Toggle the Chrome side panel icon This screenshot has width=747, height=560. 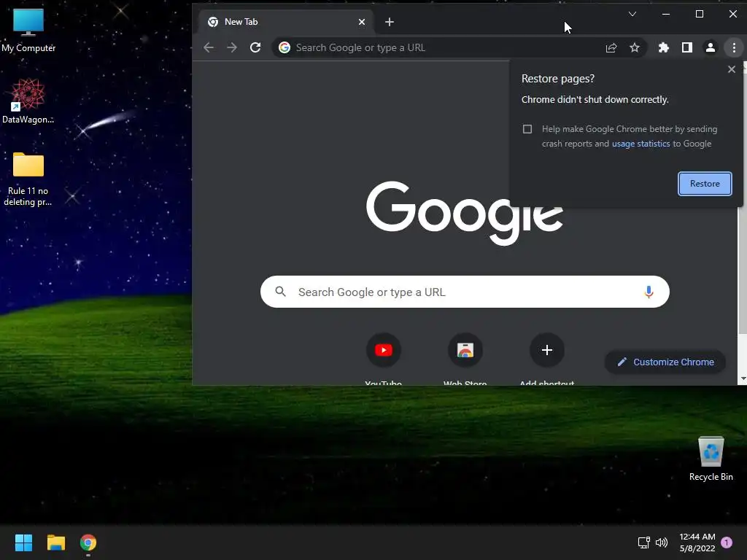click(687, 47)
